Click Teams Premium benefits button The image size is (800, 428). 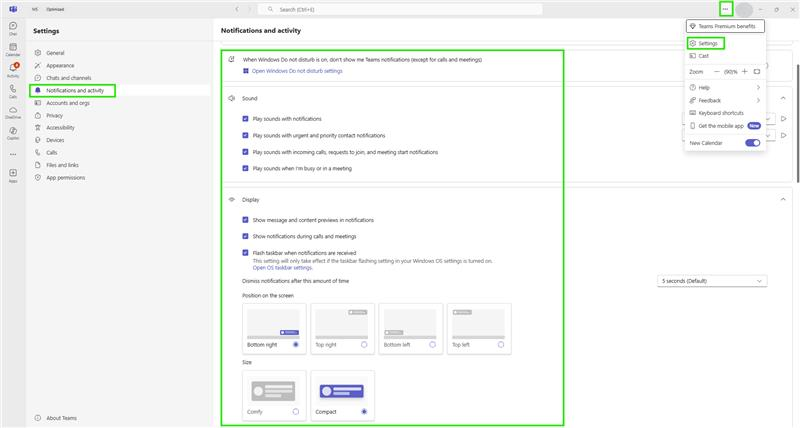pyautogui.click(x=725, y=26)
